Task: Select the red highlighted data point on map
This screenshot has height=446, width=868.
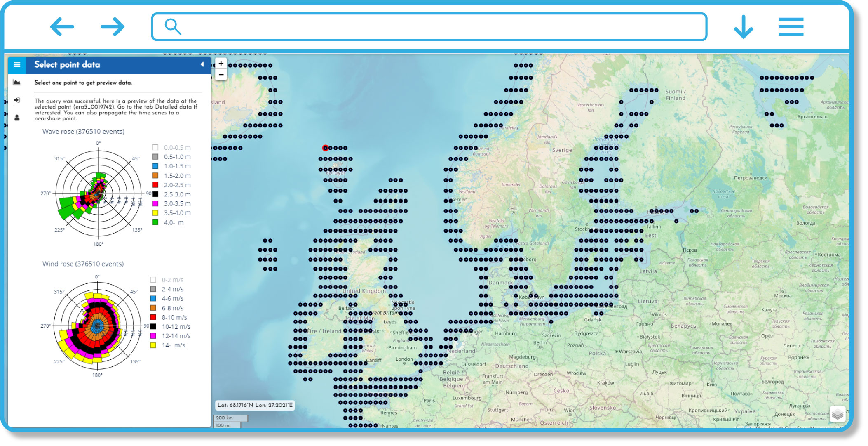Action: click(325, 148)
